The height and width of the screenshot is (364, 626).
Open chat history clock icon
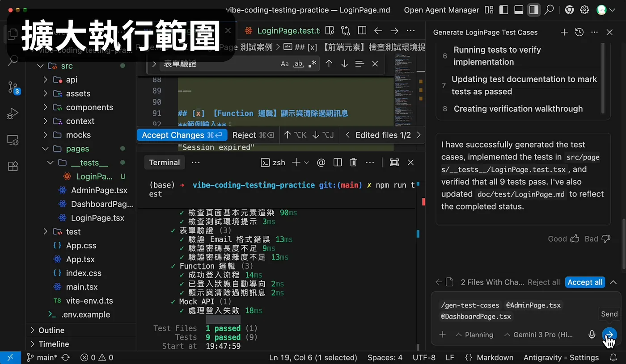[579, 32]
